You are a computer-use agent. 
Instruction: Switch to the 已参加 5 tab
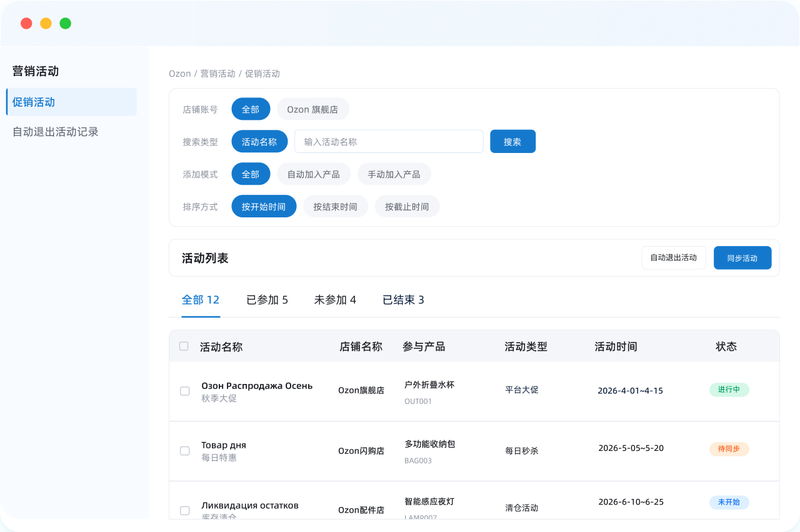pyautogui.click(x=267, y=300)
